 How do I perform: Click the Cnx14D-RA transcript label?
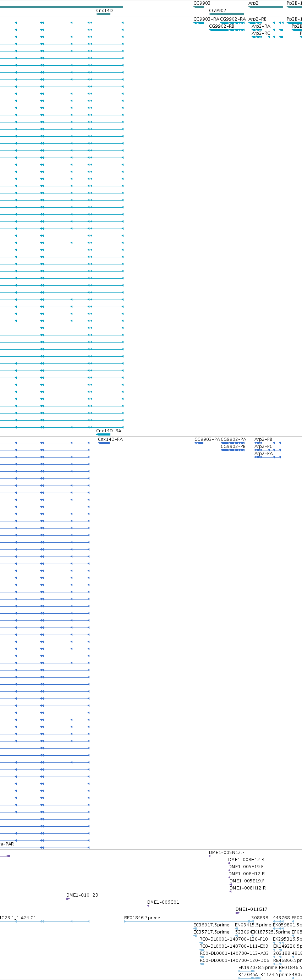(x=108, y=431)
